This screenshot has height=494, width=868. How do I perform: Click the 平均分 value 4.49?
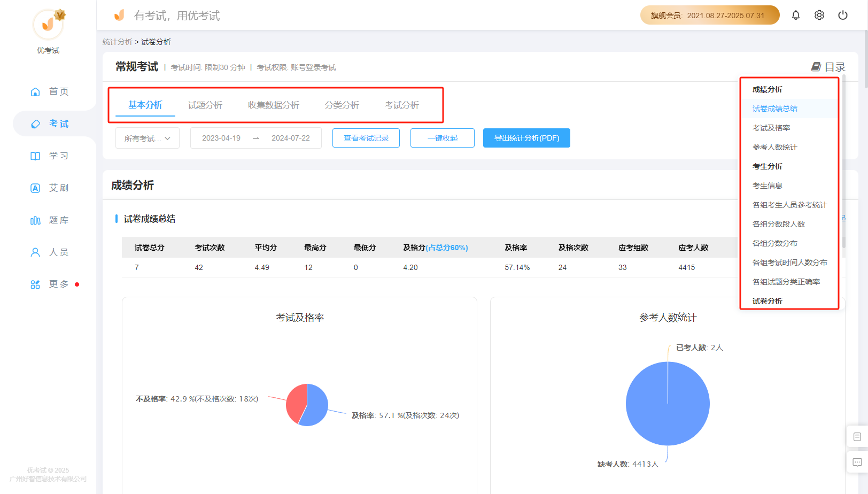(x=262, y=267)
